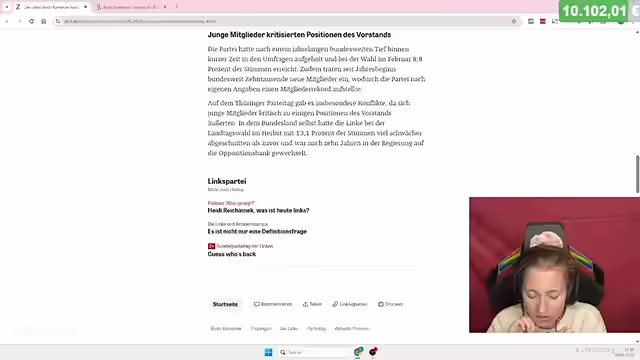Screen dimensions: 640x360
Task: Reload the current page
Action: (x=31, y=21)
